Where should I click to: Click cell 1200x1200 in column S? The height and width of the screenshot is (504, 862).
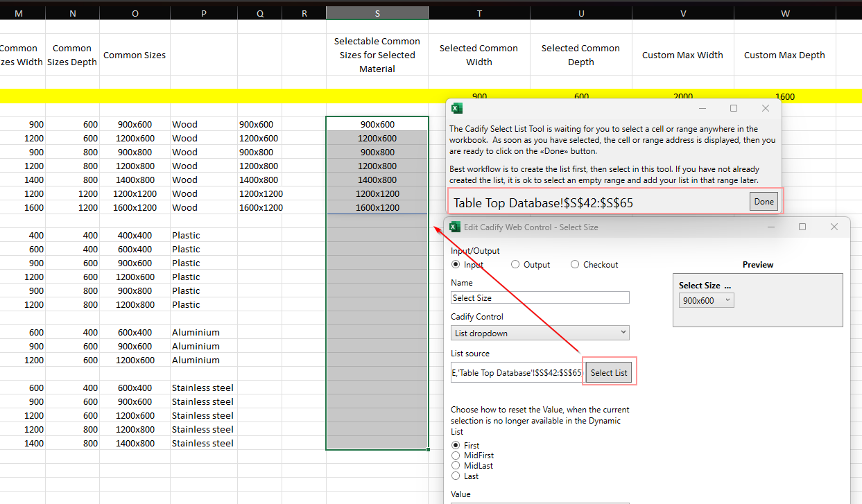point(377,193)
